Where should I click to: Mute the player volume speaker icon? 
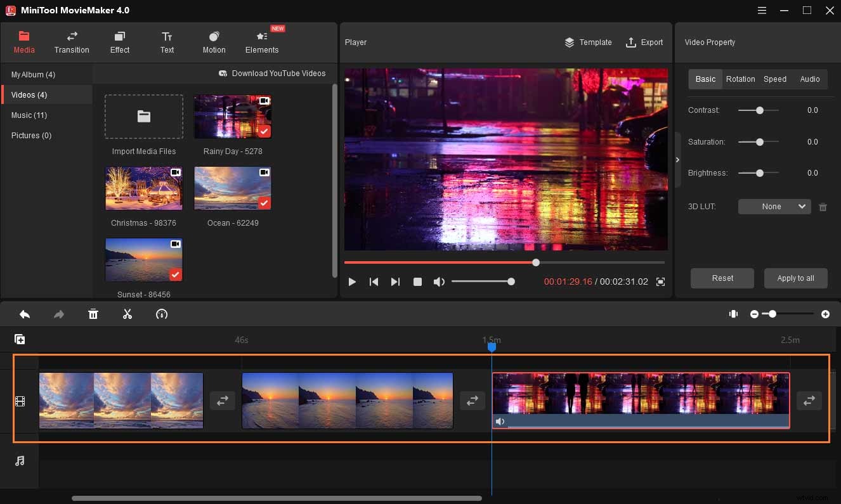pos(439,281)
